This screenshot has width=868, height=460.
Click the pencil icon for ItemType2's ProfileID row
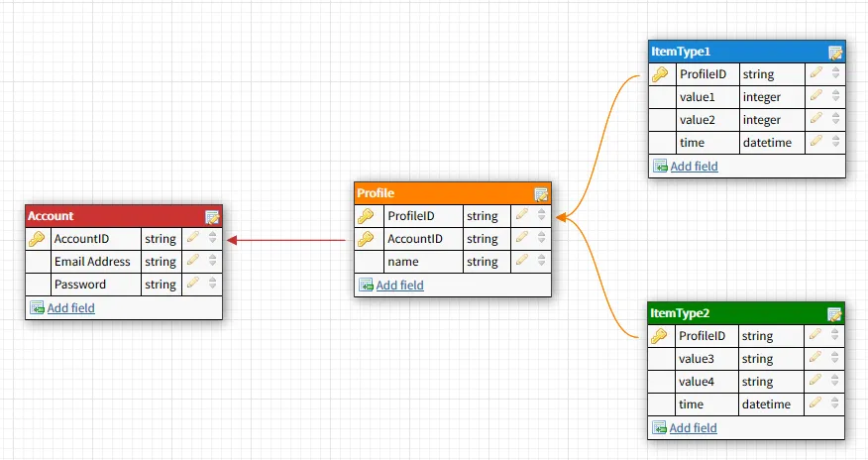[x=814, y=335]
